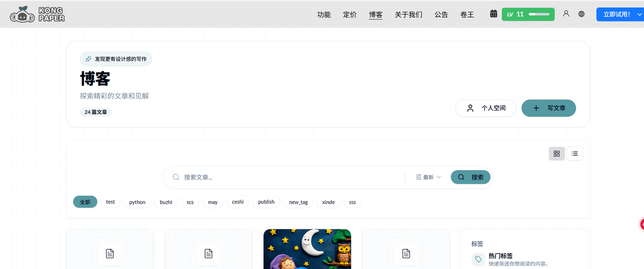This screenshot has height=269, width=644.
Task: Open the 公告 menu item
Action: coord(441,15)
